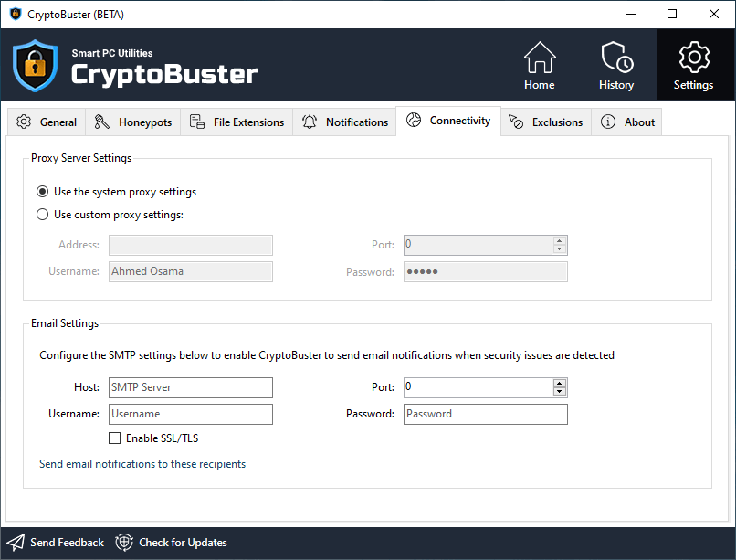Click the Send Feedback paper plane icon

pyautogui.click(x=16, y=543)
